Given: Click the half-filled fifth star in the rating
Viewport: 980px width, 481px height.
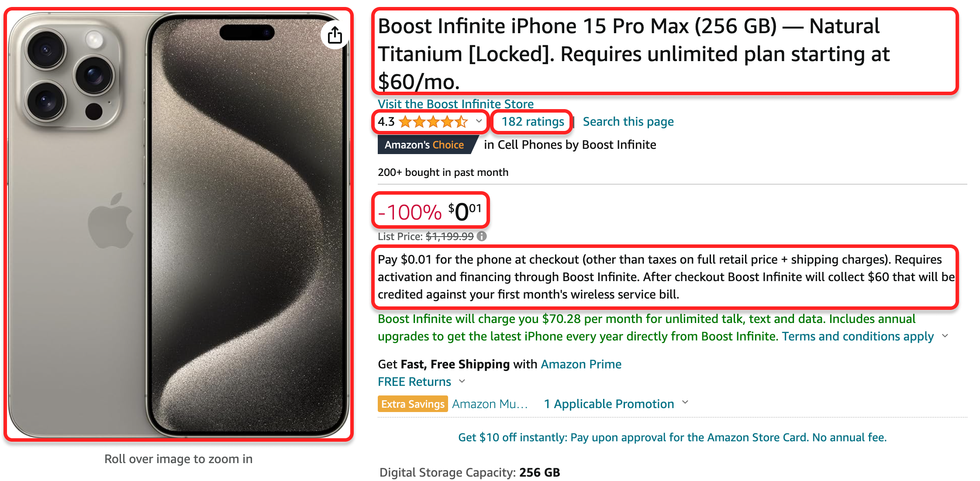Looking at the screenshot, I should pos(462,122).
